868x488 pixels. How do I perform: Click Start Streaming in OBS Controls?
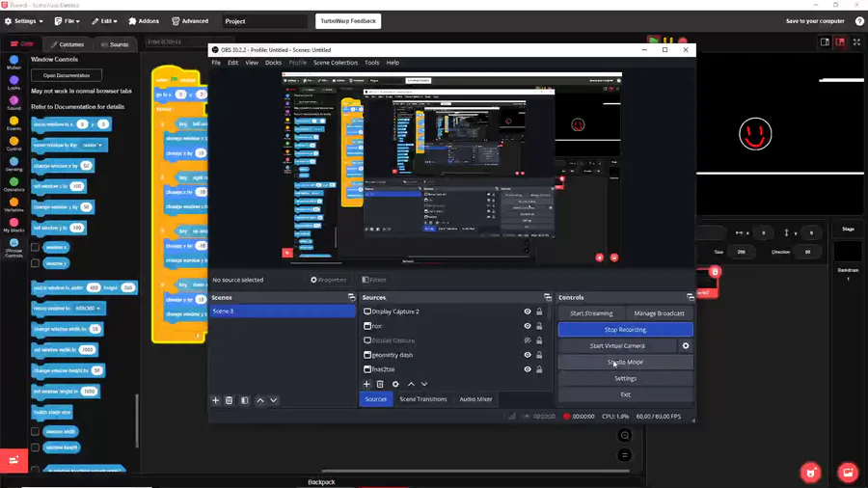click(591, 313)
